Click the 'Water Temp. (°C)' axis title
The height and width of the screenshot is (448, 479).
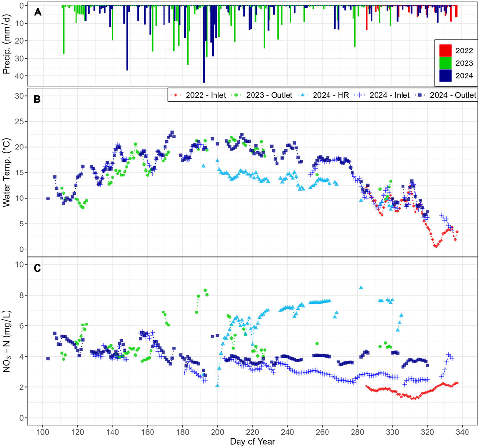(7, 171)
